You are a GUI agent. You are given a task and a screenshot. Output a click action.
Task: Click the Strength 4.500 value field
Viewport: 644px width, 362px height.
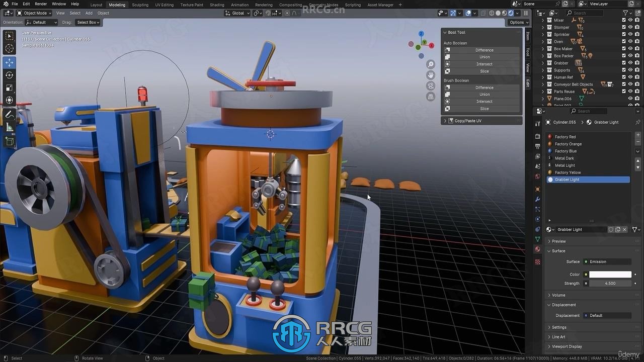[610, 283]
